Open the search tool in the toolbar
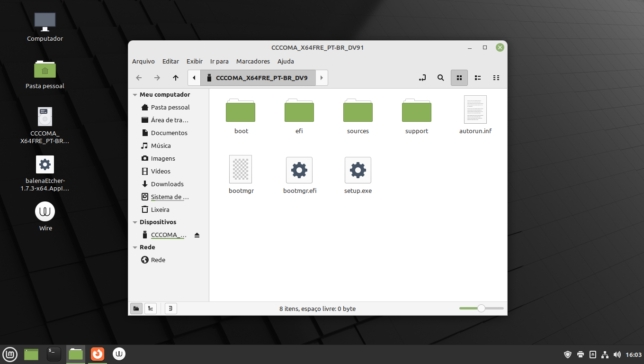Image resolution: width=644 pixels, height=364 pixels. [x=441, y=78]
